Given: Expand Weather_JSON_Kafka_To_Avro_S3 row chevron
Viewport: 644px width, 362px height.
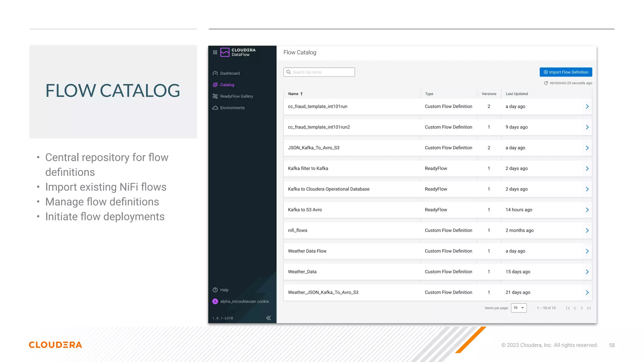Looking at the screenshot, I should click(x=587, y=293).
